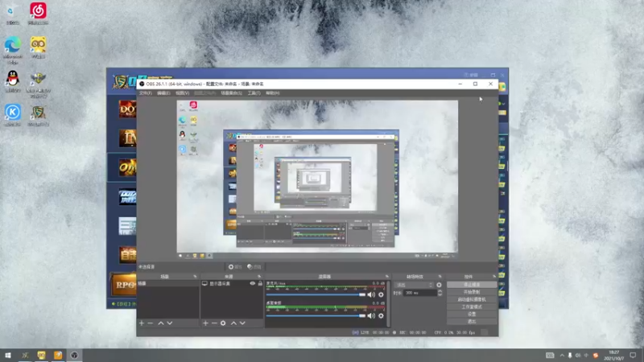Viewport: 644px width, 362px height.
Task: Toggle lock icon for 显示器采集 source
Action: (260, 284)
